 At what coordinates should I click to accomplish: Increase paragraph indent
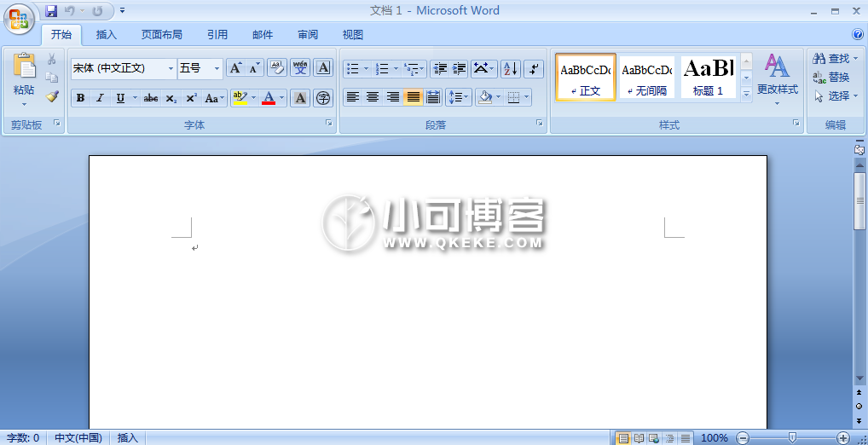(459, 69)
